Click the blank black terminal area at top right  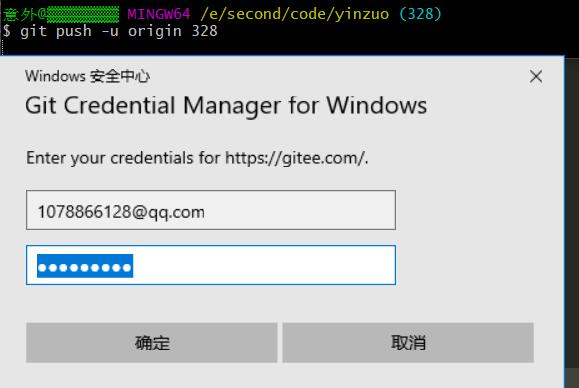(x=510, y=28)
